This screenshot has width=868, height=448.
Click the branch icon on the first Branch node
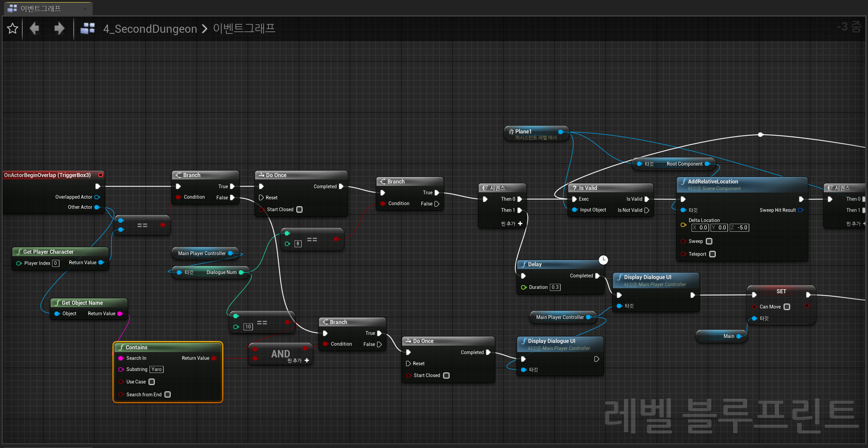[x=178, y=175]
